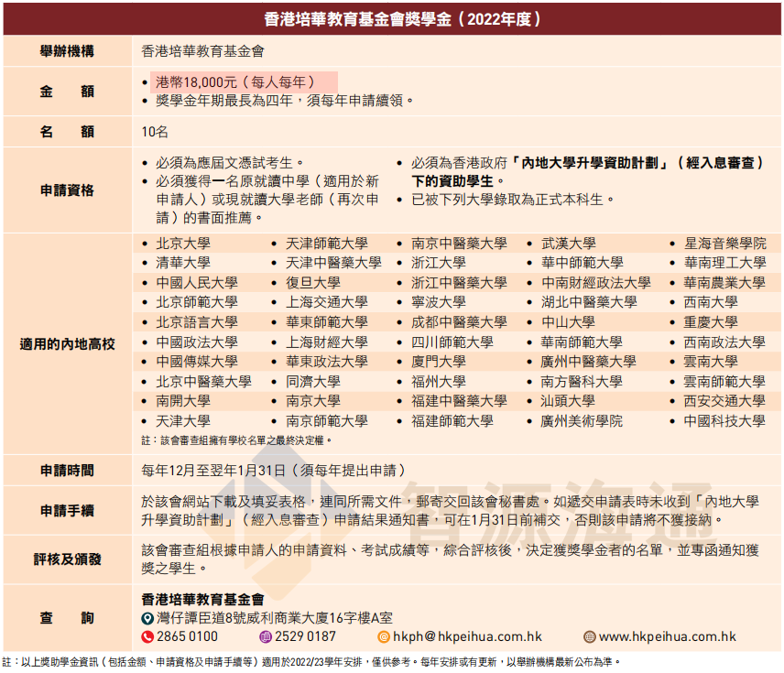This screenshot has height=673, width=784.
Task: Click the quota value 10名
Action: [155, 132]
